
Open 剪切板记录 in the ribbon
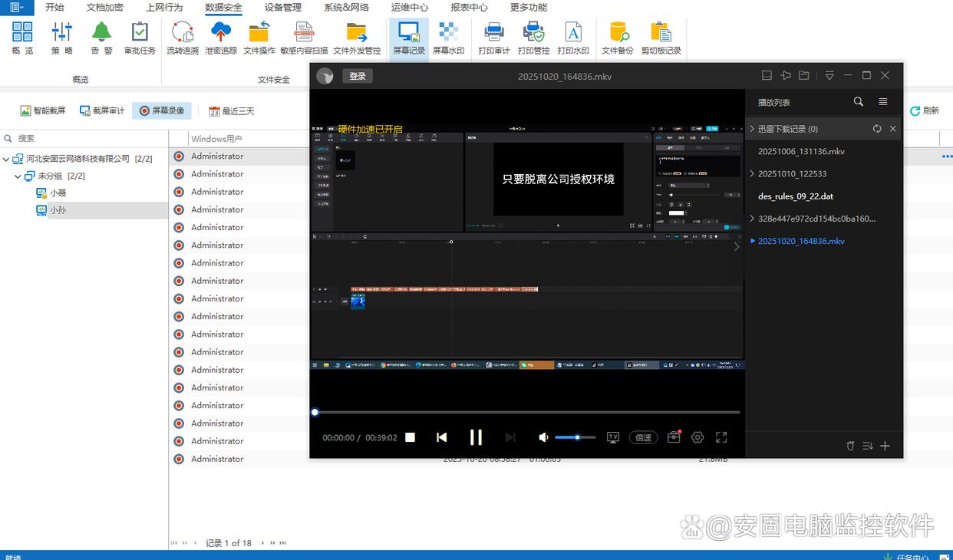(x=661, y=38)
